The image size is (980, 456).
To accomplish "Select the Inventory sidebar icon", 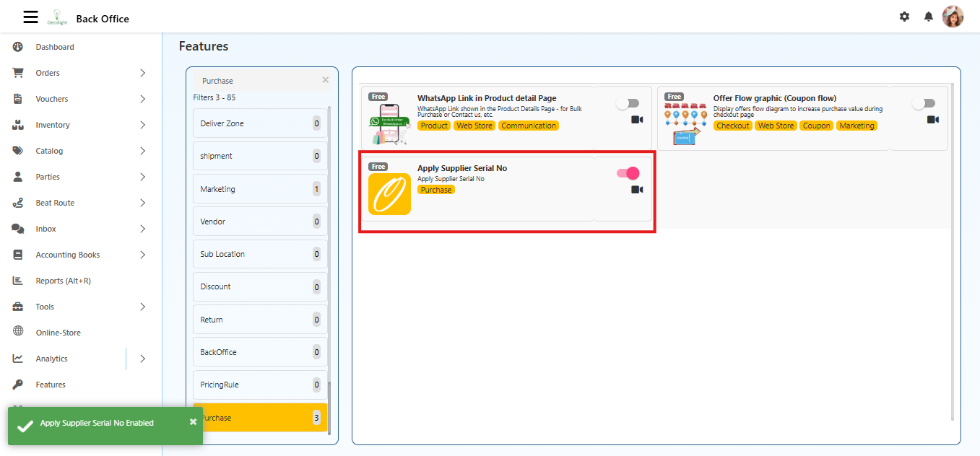I will pos(17,124).
